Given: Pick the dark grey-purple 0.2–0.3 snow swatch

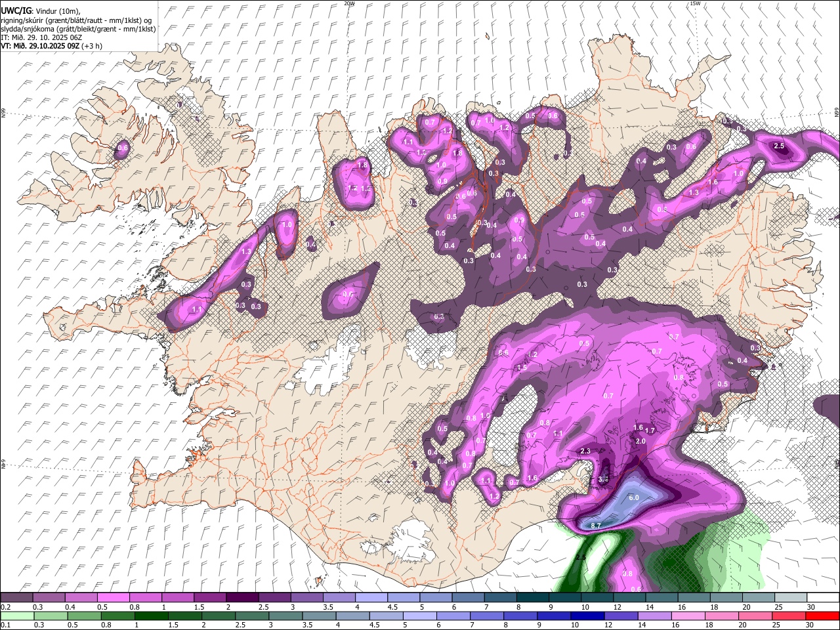Looking at the screenshot, I should (x=16, y=598).
